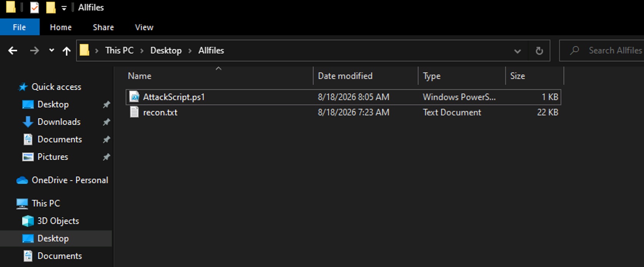The image size is (644, 267).
Task: Refresh the Allfiles folder view
Action: point(539,51)
